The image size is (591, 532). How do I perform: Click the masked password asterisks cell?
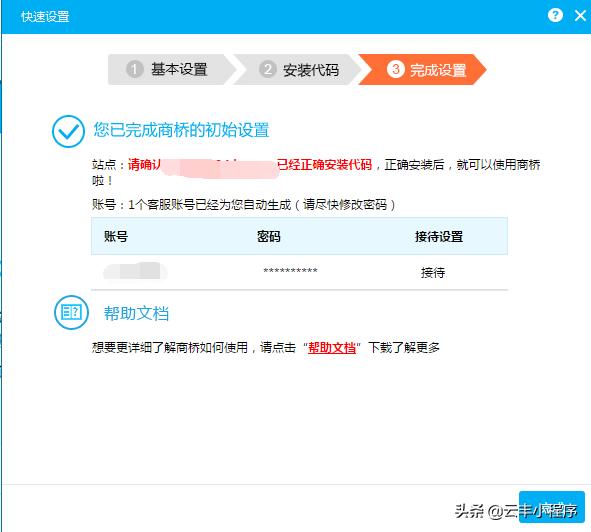[x=290, y=271]
